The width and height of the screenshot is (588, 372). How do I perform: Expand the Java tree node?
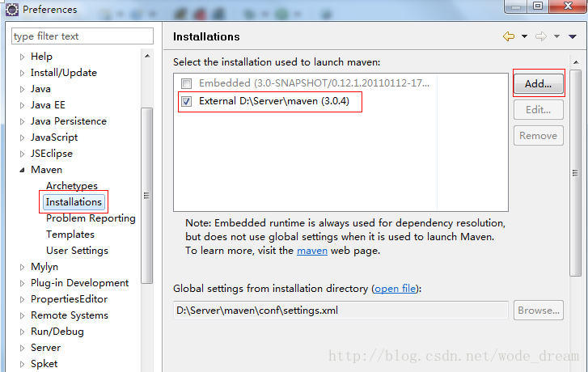(22, 89)
